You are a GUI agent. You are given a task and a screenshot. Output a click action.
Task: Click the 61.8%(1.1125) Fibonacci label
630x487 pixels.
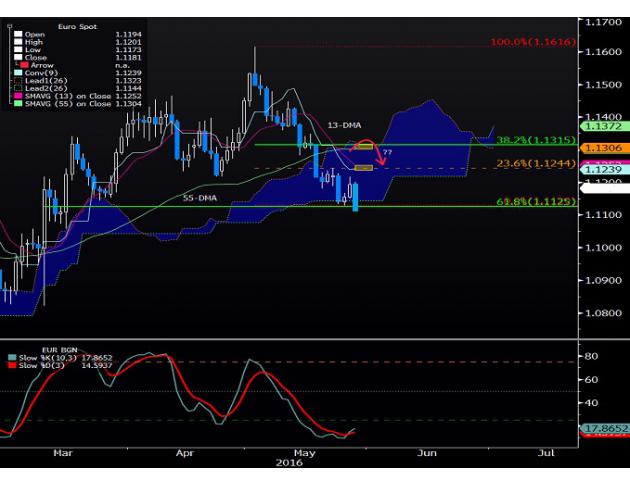[x=536, y=203]
